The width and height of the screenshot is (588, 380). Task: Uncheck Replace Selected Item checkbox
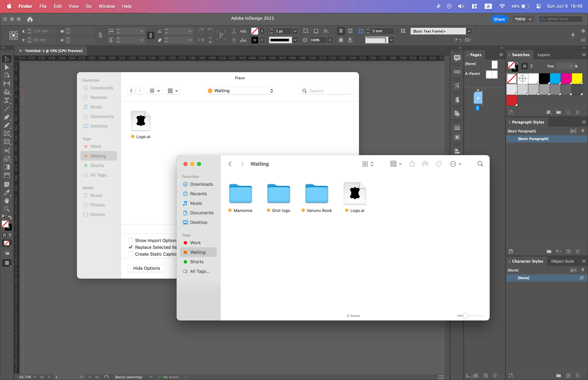[131, 247]
